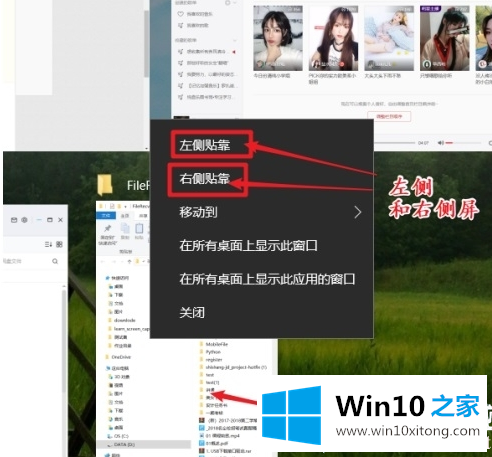Select the .rar archive file in the list
The image size is (492, 457).
click(225, 451)
